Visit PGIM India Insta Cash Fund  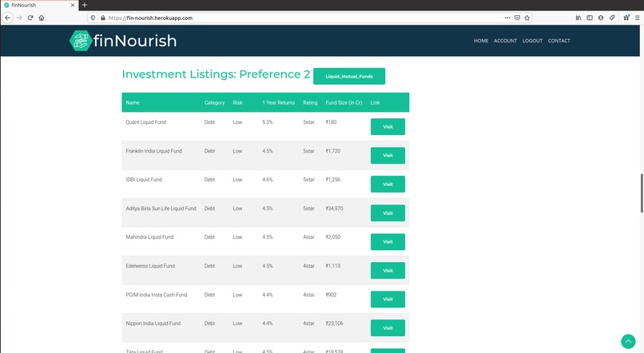(388, 299)
